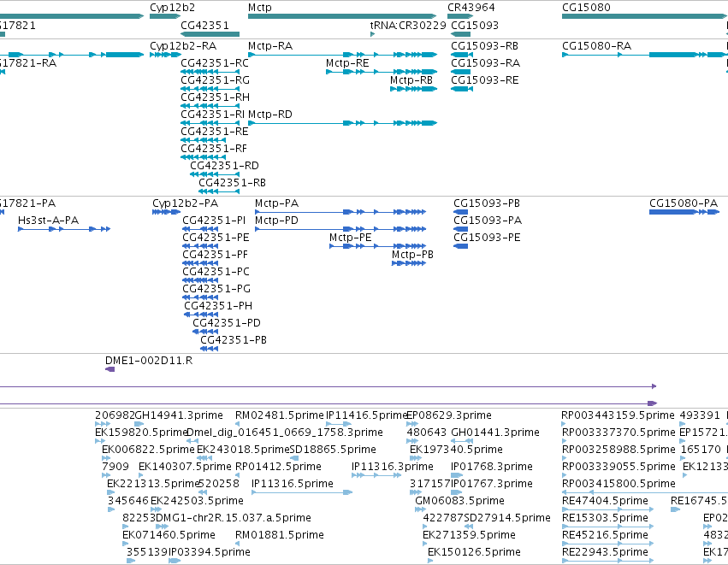
Task: Select protein Mctp-PD
Action: tap(276, 221)
